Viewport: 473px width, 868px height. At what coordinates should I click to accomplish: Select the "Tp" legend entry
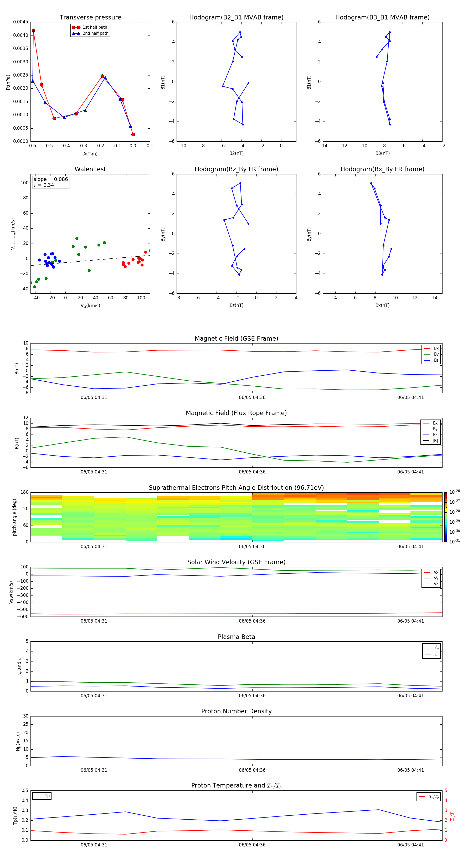(x=42, y=796)
